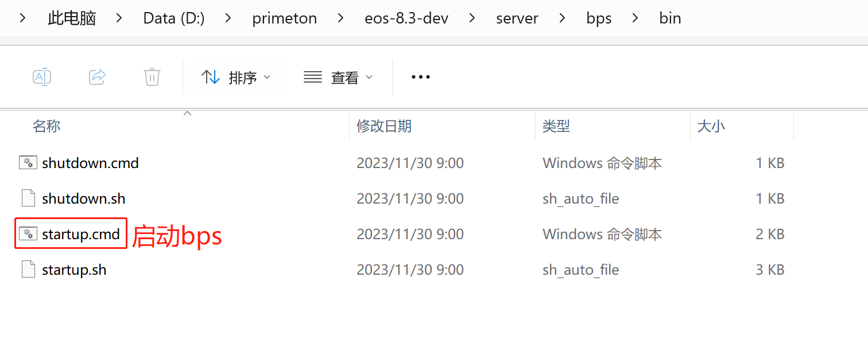Expand the chevron after Data (D:)
The image size is (868, 351).
pyautogui.click(x=228, y=18)
